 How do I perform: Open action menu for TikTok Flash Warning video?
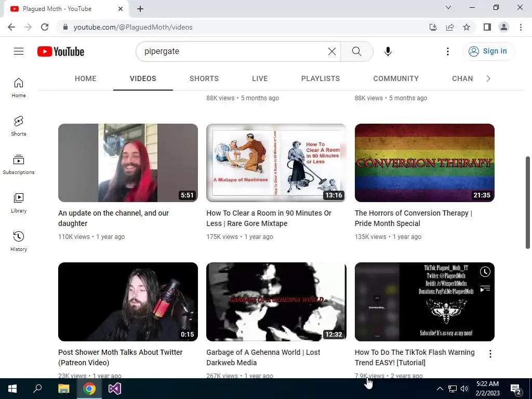pyautogui.click(x=490, y=354)
